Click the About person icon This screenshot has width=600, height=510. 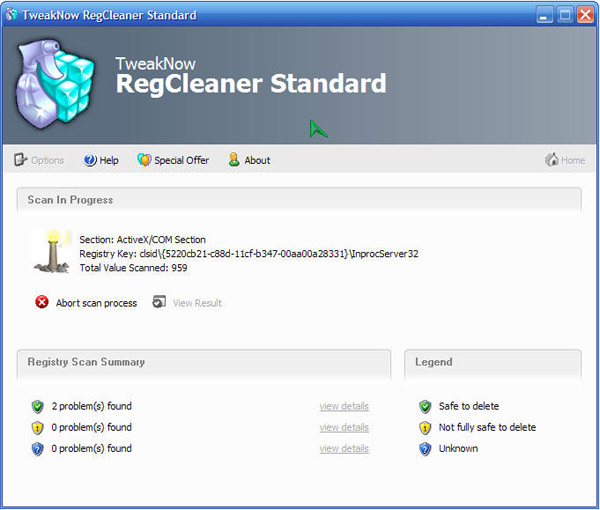pos(234,160)
